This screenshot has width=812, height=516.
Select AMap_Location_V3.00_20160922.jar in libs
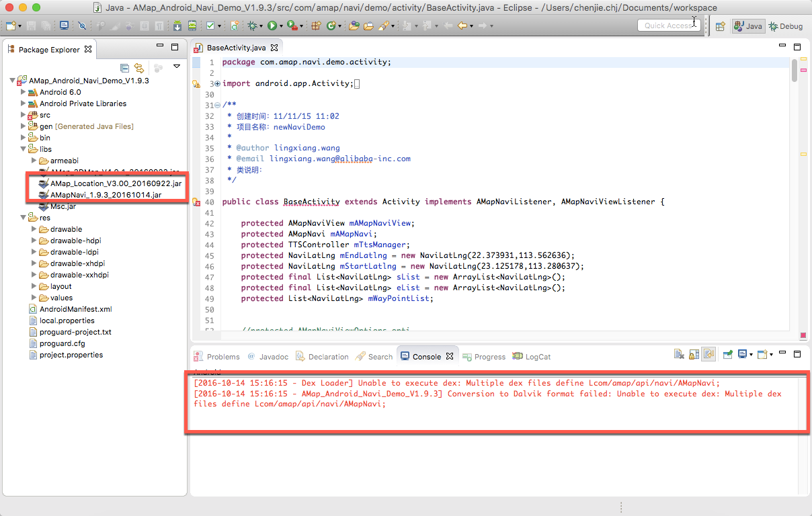110,183
